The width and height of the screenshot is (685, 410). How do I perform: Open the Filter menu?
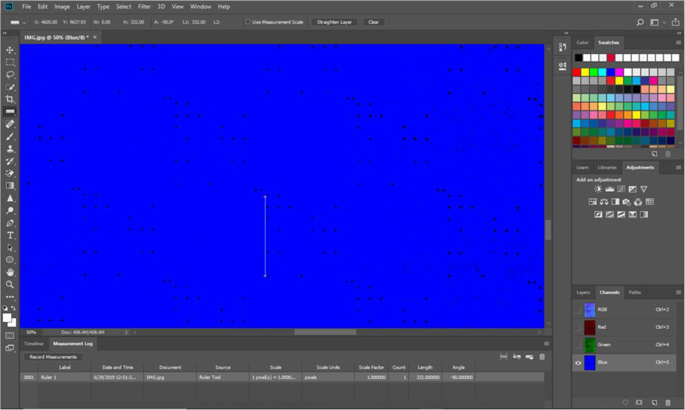[x=145, y=6]
